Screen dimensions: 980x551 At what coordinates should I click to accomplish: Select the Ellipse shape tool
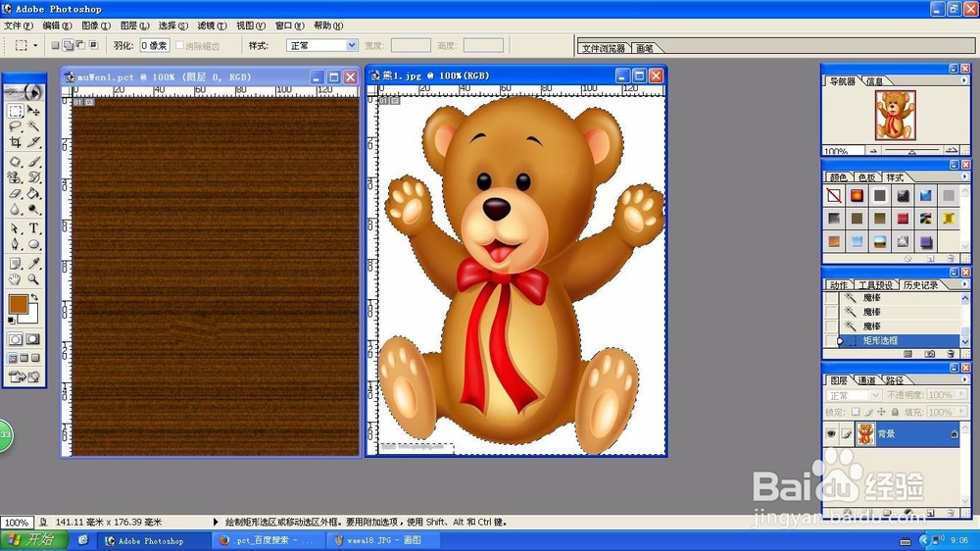(x=33, y=244)
